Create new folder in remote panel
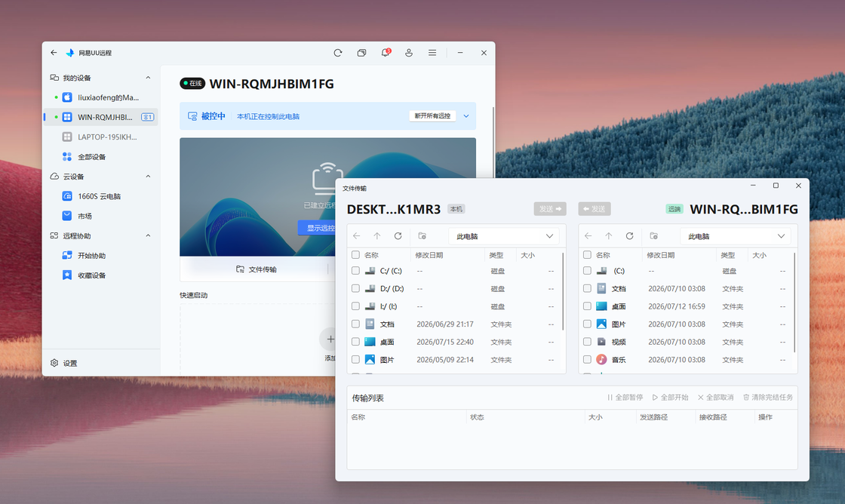This screenshot has height=504, width=845. (x=654, y=236)
